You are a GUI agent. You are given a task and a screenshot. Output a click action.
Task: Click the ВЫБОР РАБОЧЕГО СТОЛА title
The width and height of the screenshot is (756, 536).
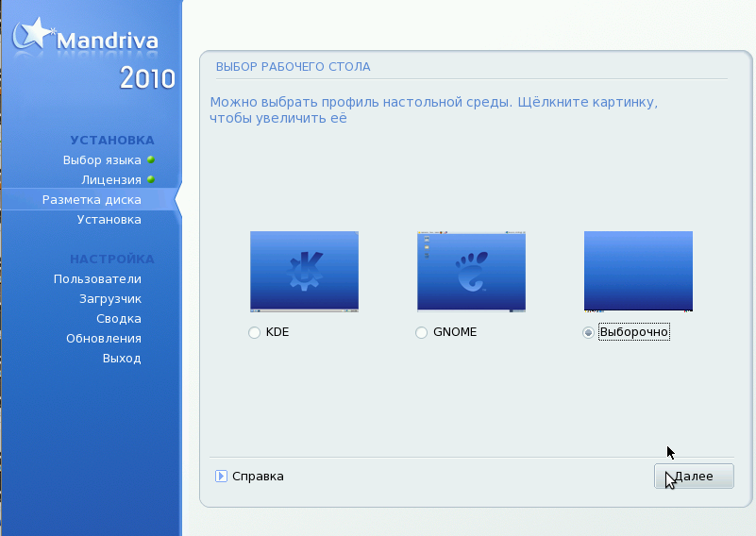coord(294,67)
